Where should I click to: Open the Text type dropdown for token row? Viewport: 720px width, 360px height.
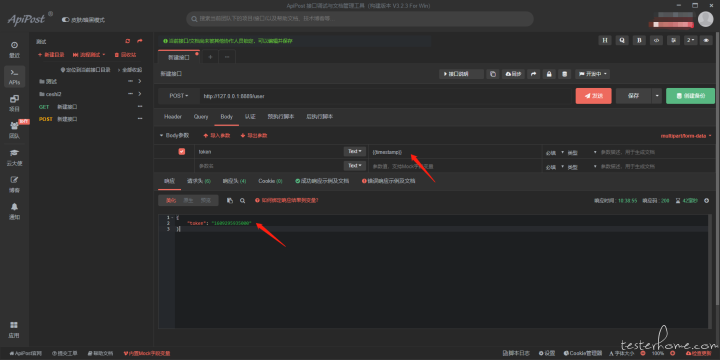pyautogui.click(x=355, y=152)
